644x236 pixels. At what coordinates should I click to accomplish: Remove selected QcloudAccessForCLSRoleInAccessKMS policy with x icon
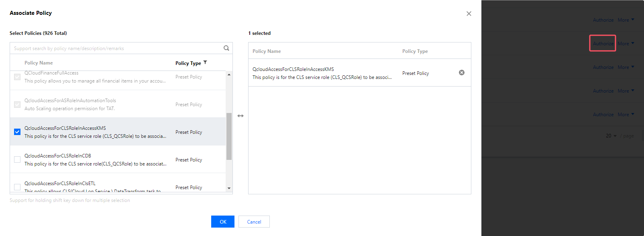tap(462, 73)
